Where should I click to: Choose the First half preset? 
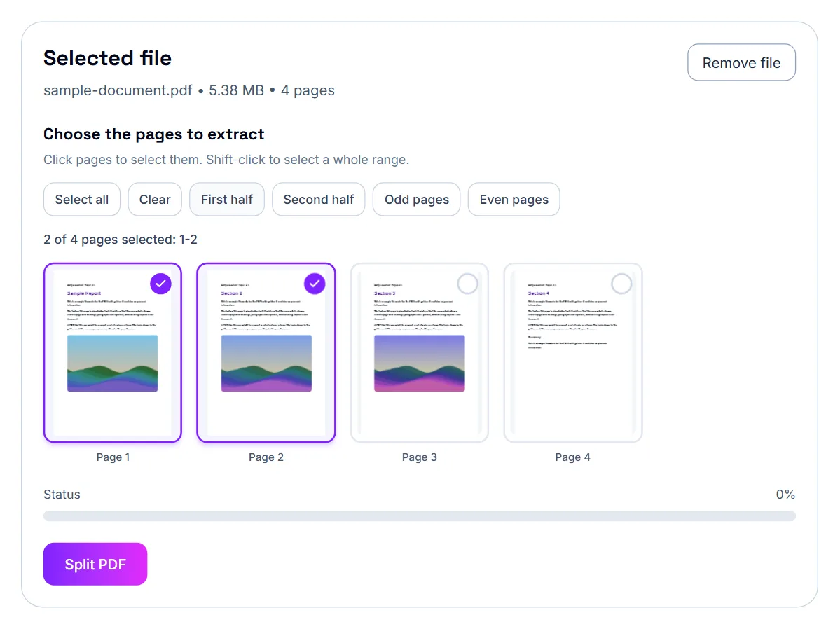226,200
